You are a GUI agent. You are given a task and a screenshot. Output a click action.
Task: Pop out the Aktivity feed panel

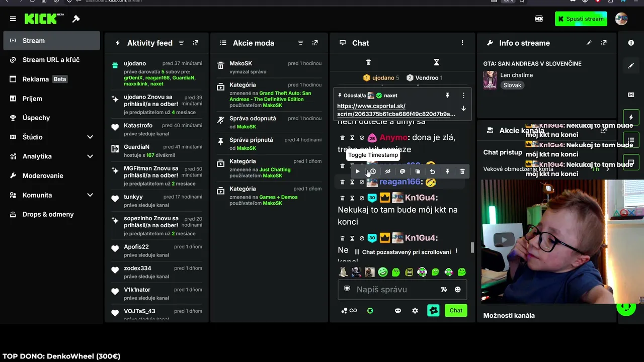click(x=196, y=43)
